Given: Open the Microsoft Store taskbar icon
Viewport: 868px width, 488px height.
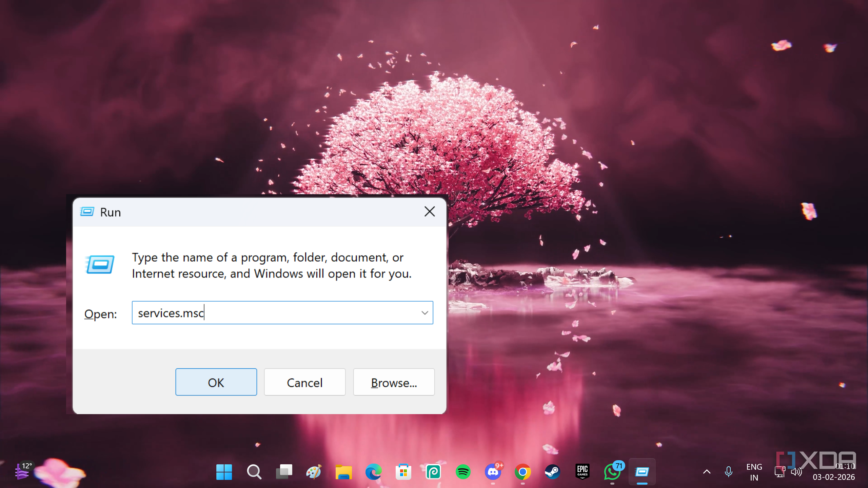Looking at the screenshot, I should [403, 472].
